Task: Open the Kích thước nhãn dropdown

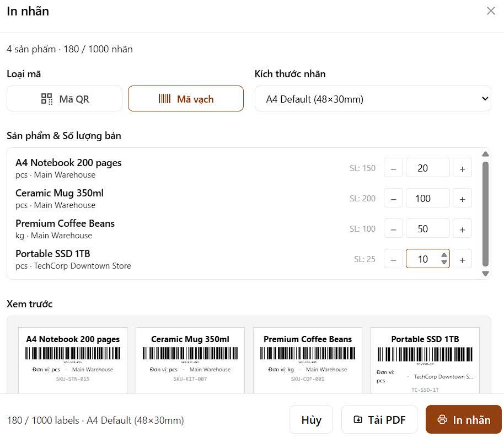Action: pos(373,99)
